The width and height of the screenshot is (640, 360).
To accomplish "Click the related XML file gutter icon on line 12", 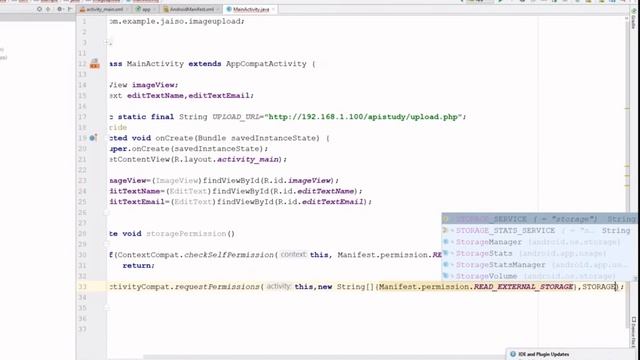I will pyautogui.click(x=95, y=64).
